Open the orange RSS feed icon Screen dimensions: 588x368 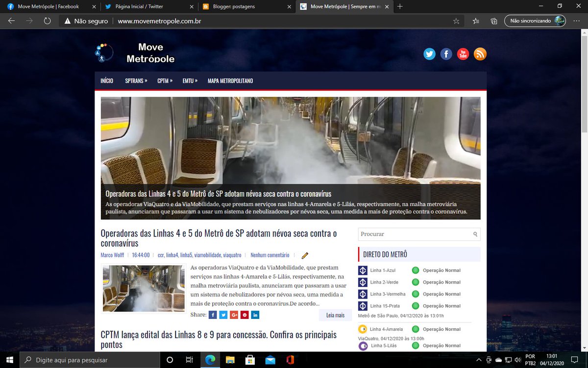(x=480, y=54)
